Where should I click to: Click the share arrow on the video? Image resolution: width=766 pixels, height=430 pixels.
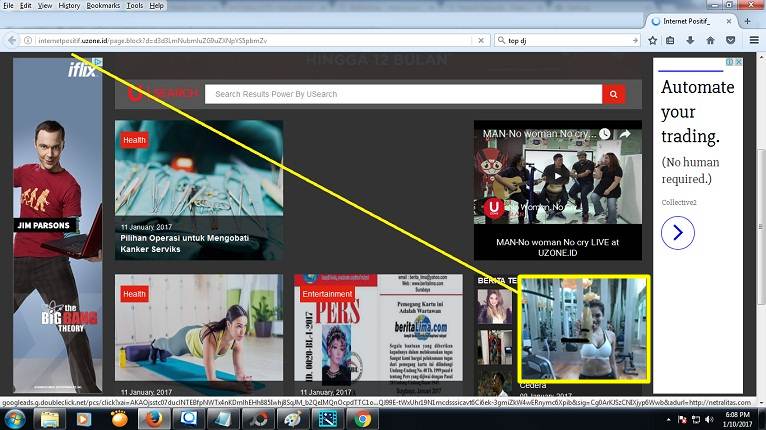[625, 133]
